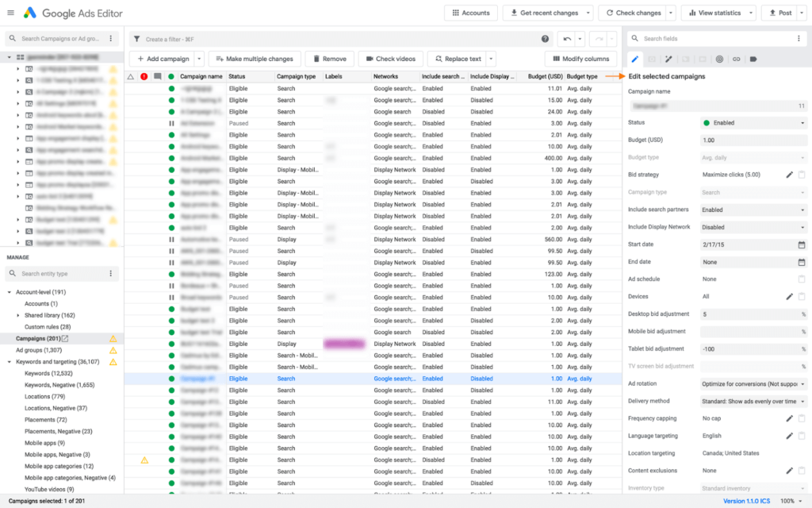
Task: Click the Post button
Action: tap(780, 13)
